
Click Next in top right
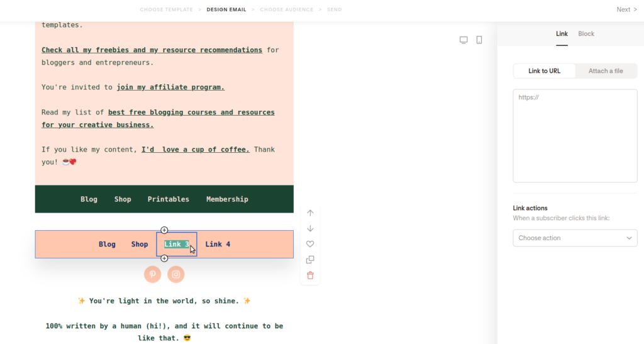[627, 9]
